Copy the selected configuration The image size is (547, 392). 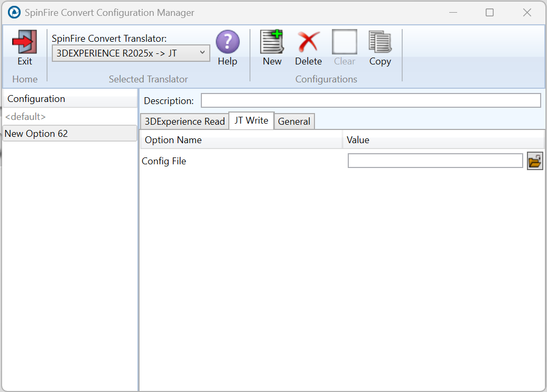pyautogui.click(x=380, y=42)
